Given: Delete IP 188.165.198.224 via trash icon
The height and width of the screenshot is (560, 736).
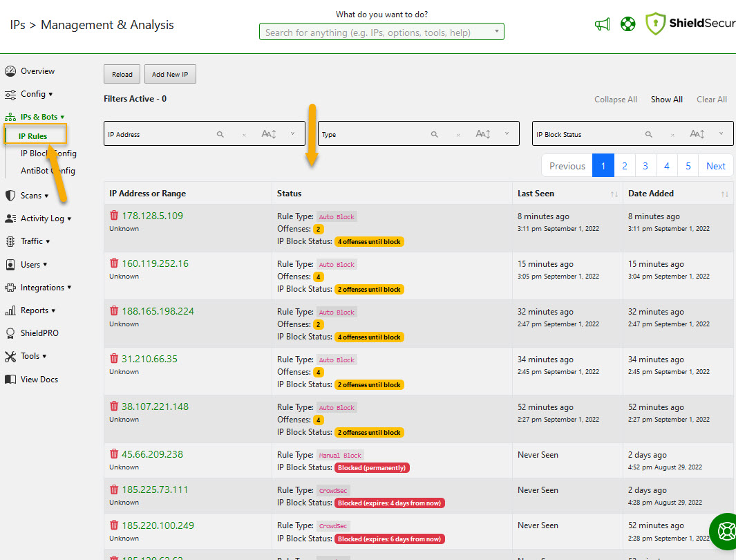Looking at the screenshot, I should point(113,310).
